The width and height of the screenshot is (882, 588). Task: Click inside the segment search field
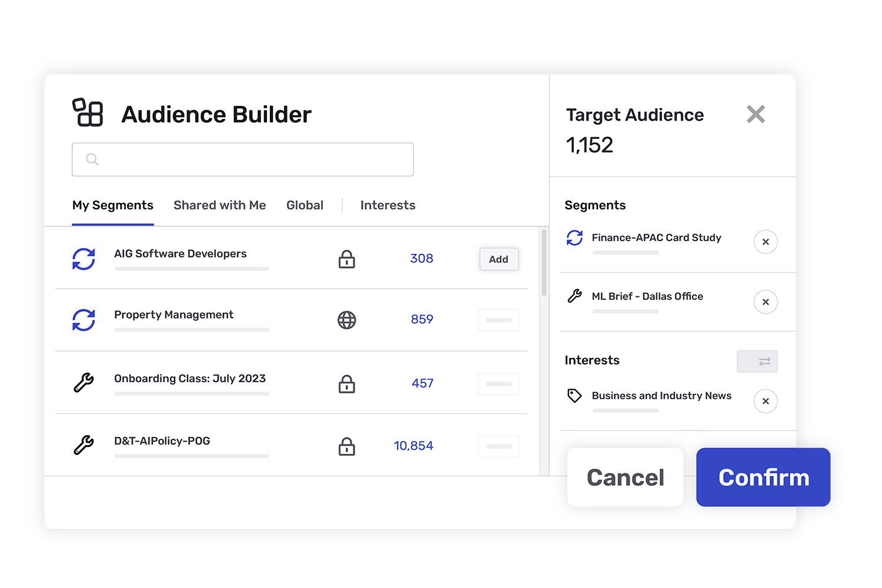(242, 159)
